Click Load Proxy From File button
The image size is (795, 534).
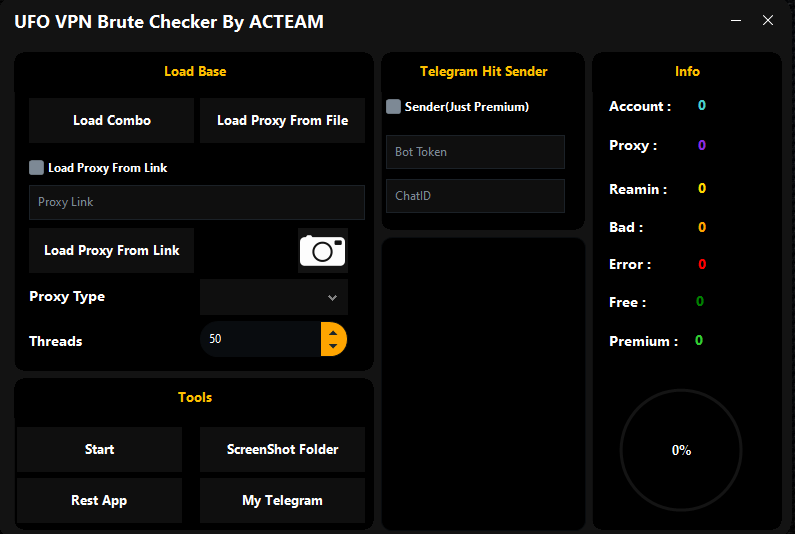click(282, 121)
